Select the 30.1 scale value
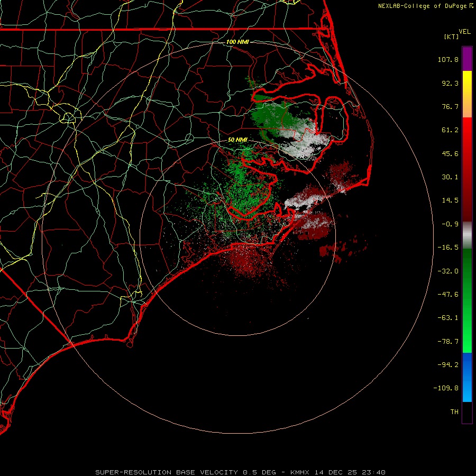 pyautogui.click(x=450, y=177)
